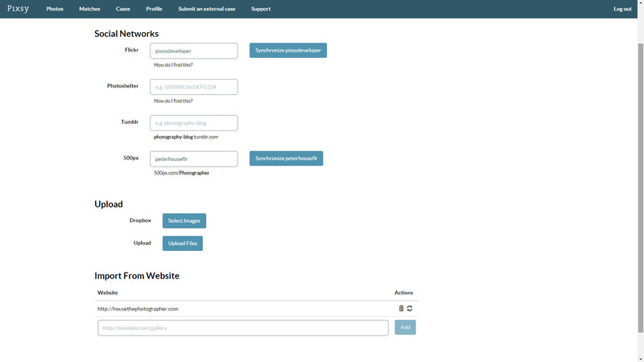Viewport: 644px width, 362px height.
Task: Focus the Photoshelter ID field
Action: tap(194, 87)
